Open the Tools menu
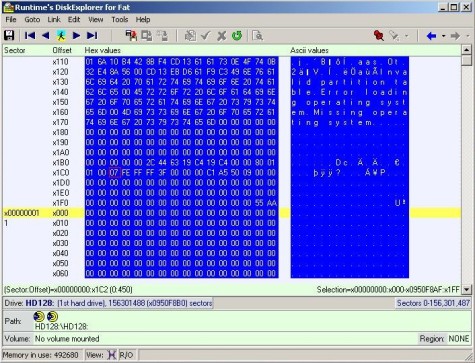 point(120,20)
